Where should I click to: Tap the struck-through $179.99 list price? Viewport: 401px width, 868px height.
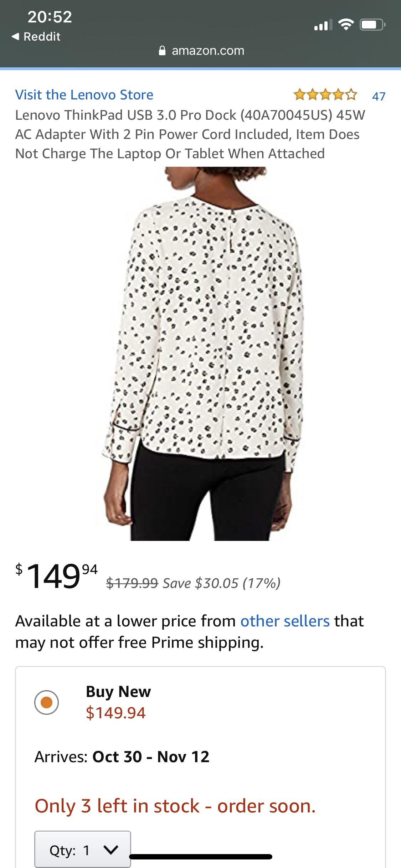pos(132,583)
